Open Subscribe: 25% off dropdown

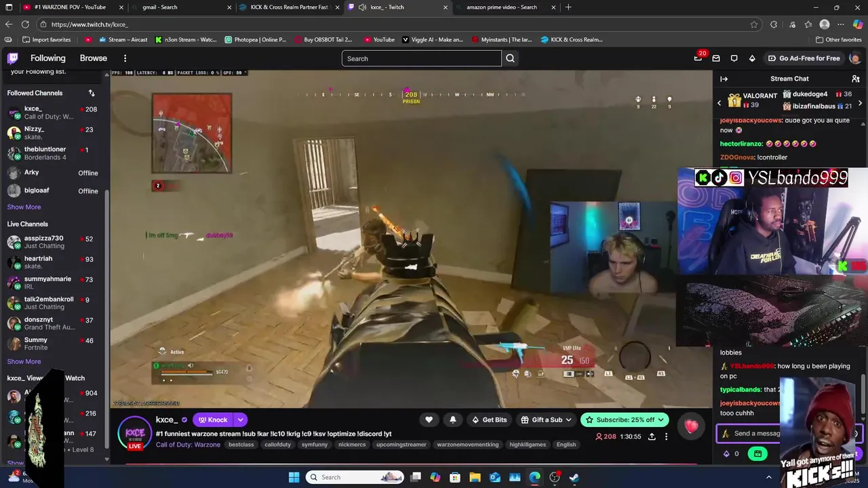pos(661,420)
